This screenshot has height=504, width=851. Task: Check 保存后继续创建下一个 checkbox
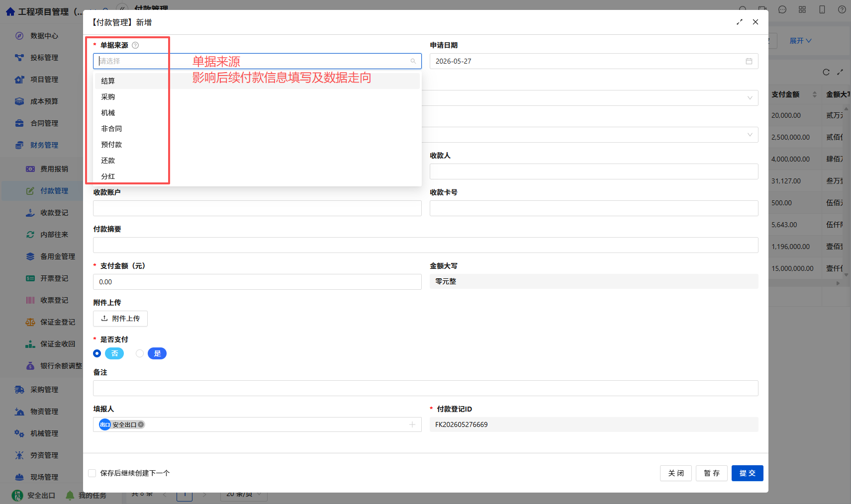click(92, 473)
